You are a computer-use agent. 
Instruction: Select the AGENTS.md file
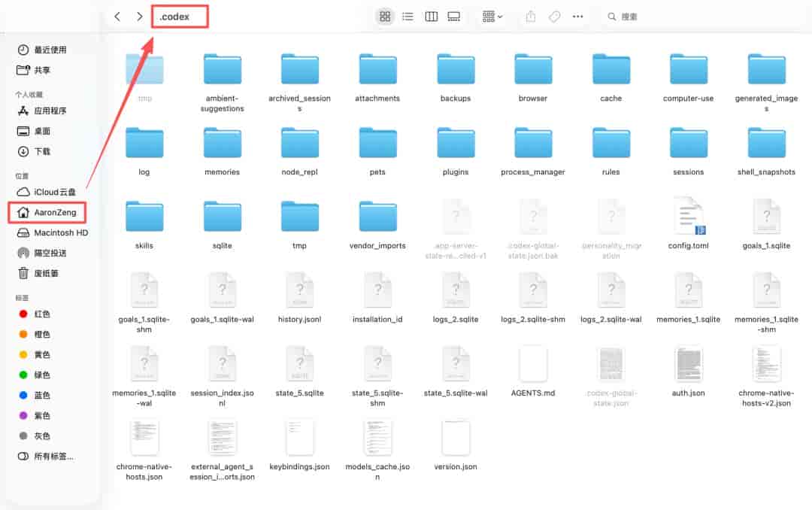pos(533,371)
